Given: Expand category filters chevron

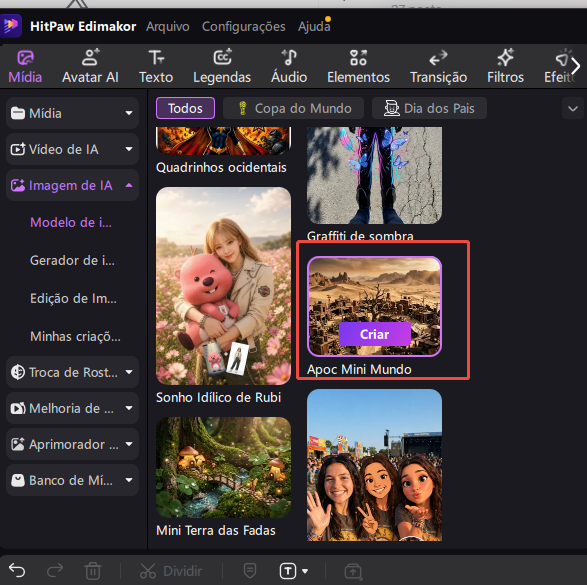Looking at the screenshot, I should pos(573,109).
